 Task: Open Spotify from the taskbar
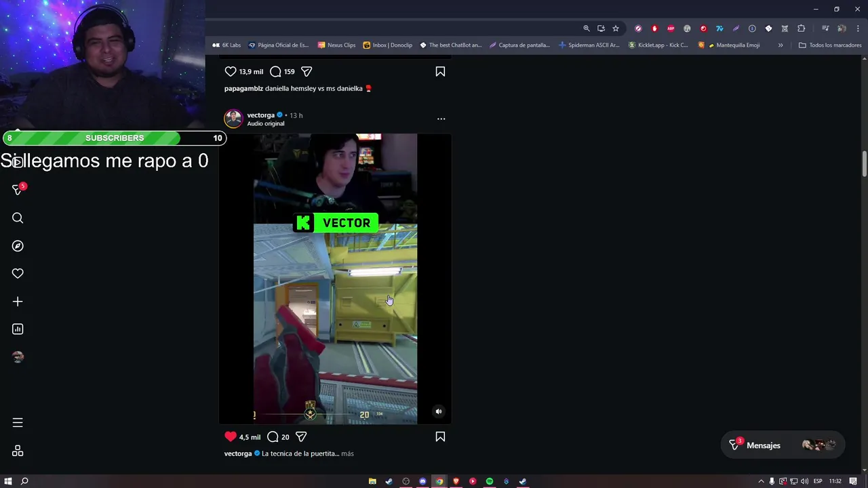[x=490, y=481]
